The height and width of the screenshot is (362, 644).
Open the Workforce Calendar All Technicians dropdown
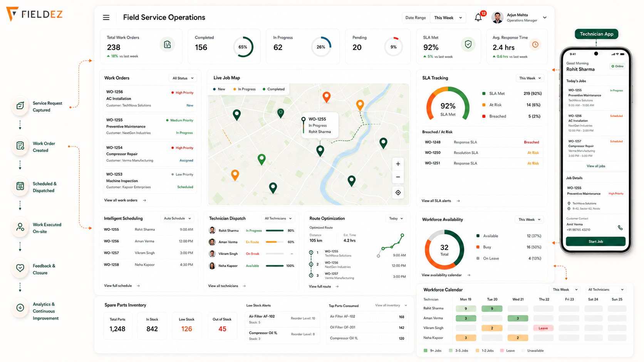point(606,290)
